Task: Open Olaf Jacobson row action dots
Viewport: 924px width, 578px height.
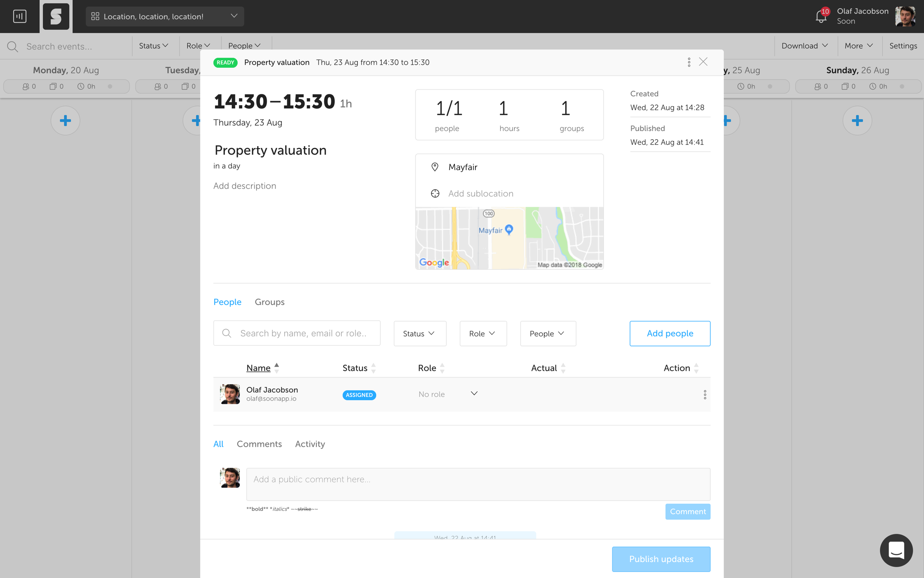Action: [705, 395]
